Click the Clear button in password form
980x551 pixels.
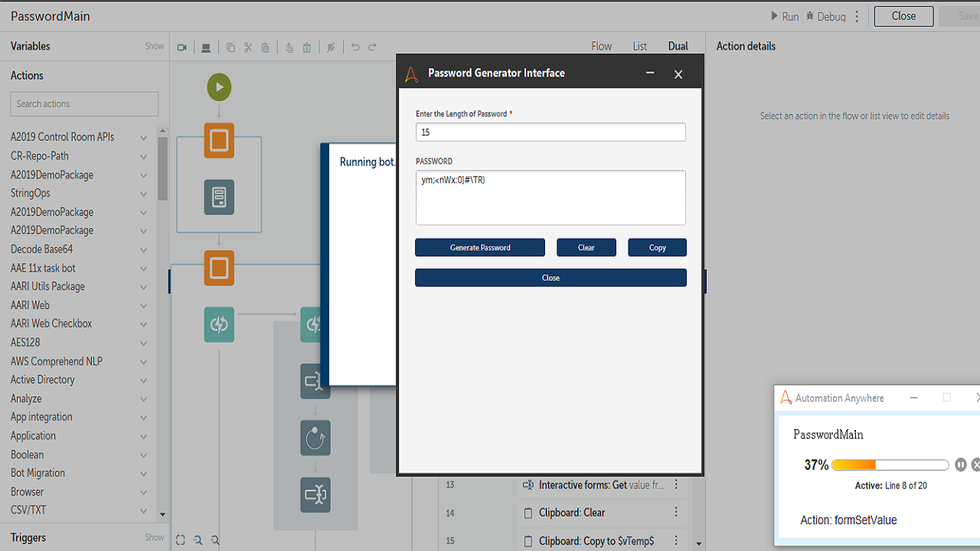tap(586, 247)
